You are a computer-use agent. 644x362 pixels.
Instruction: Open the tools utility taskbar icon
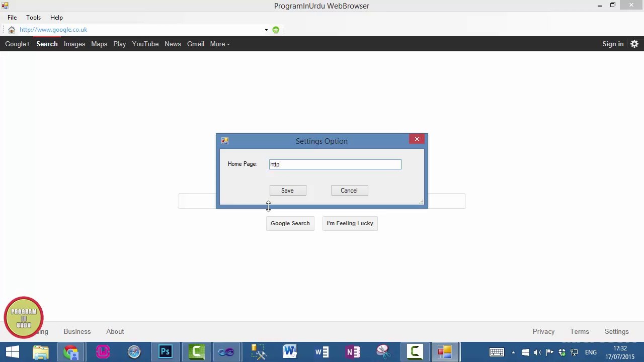click(x=259, y=352)
